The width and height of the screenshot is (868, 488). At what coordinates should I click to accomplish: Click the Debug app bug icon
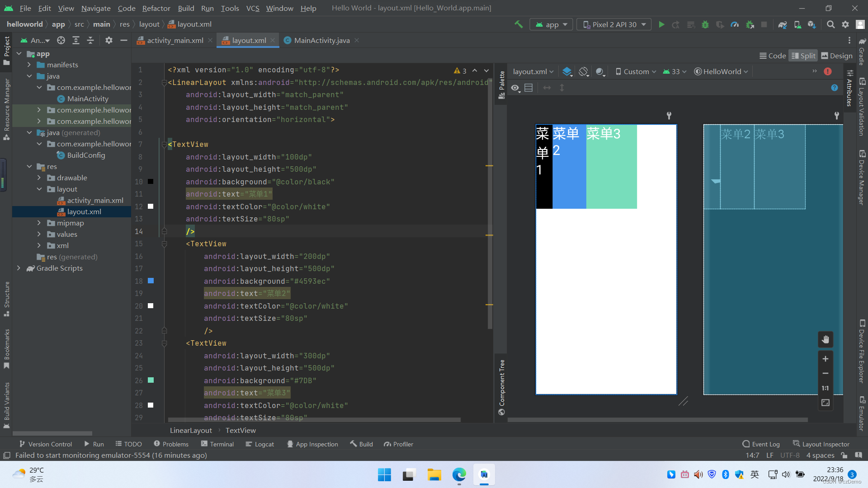pos(705,24)
